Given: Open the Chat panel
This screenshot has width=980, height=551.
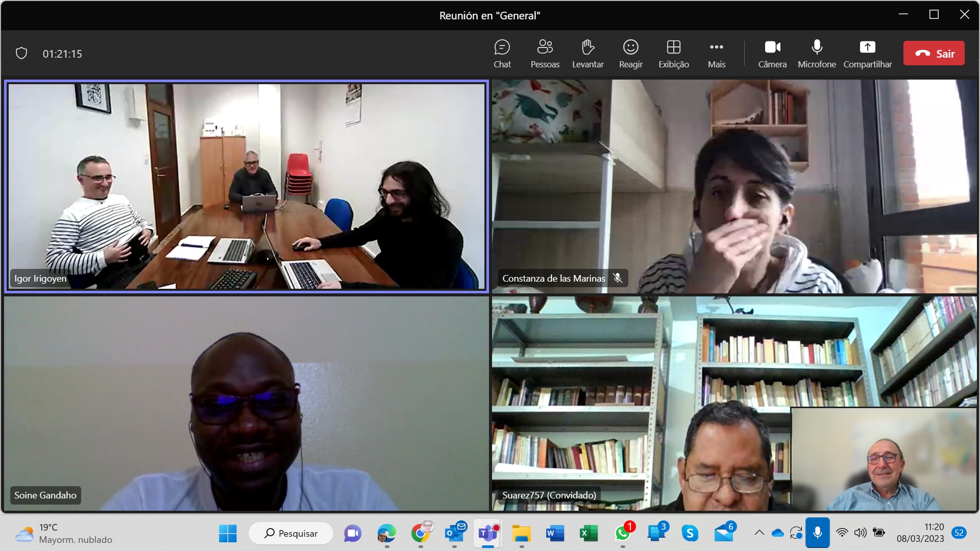Looking at the screenshot, I should (502, 54).
